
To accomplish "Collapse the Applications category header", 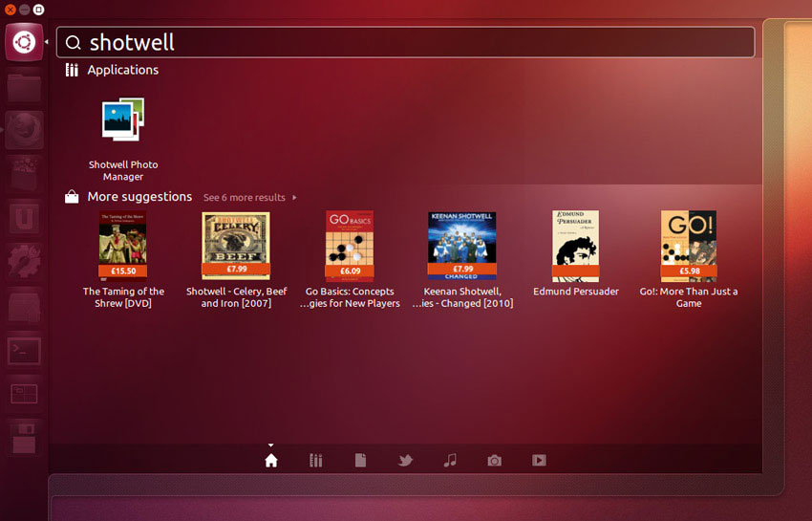I will pos(122,70).
